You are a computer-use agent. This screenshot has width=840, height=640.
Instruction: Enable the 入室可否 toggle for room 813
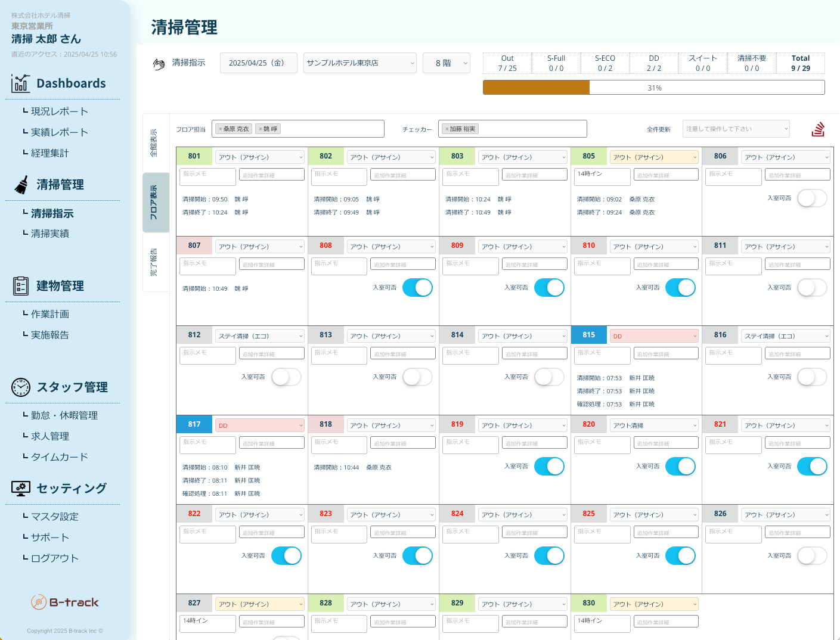(x=417, y=377)
